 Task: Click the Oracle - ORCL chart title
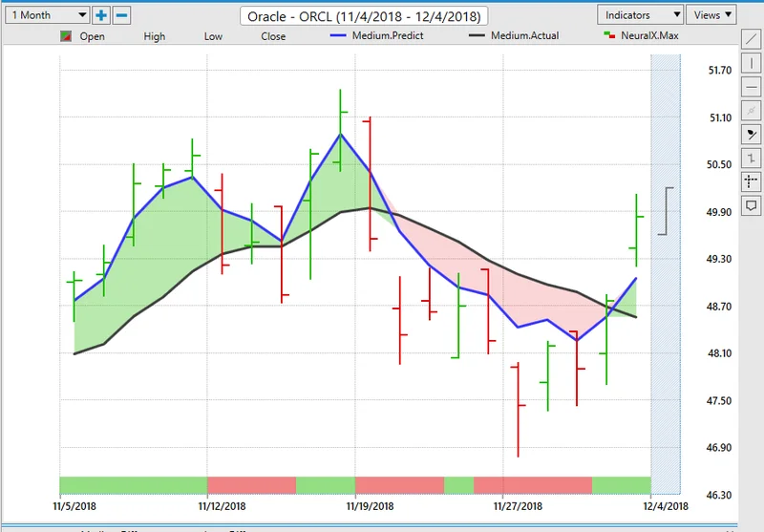coord(365,16)
